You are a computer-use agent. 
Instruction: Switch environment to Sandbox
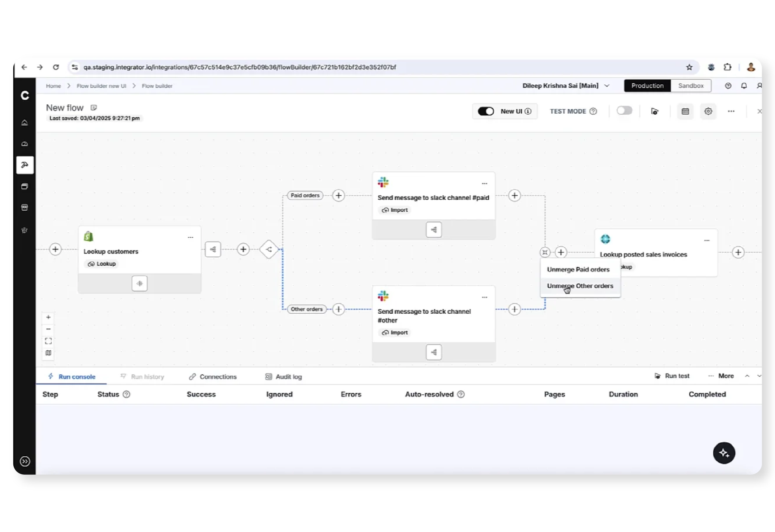[691, 86]
